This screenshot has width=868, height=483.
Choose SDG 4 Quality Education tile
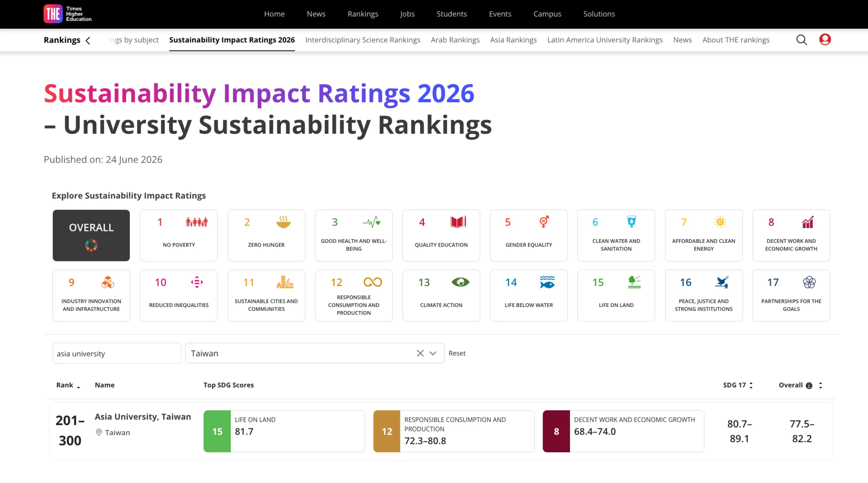click(441, 235)
